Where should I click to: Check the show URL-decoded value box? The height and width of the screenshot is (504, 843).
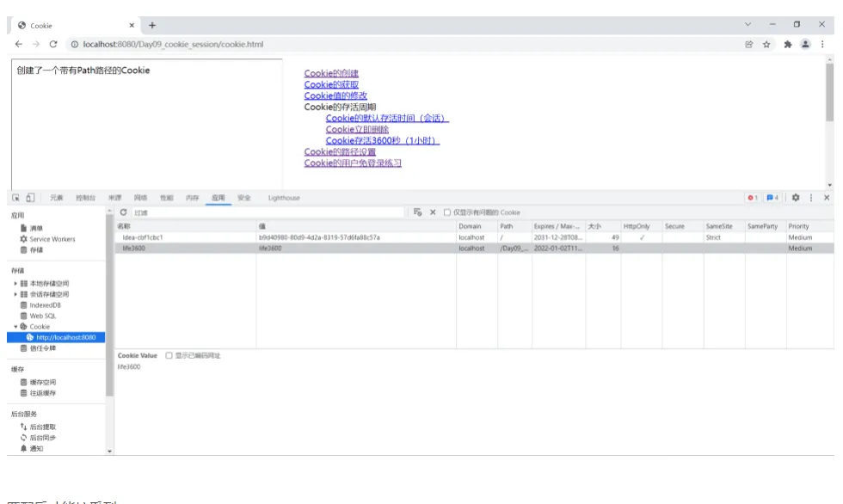(x=169, y=356)
